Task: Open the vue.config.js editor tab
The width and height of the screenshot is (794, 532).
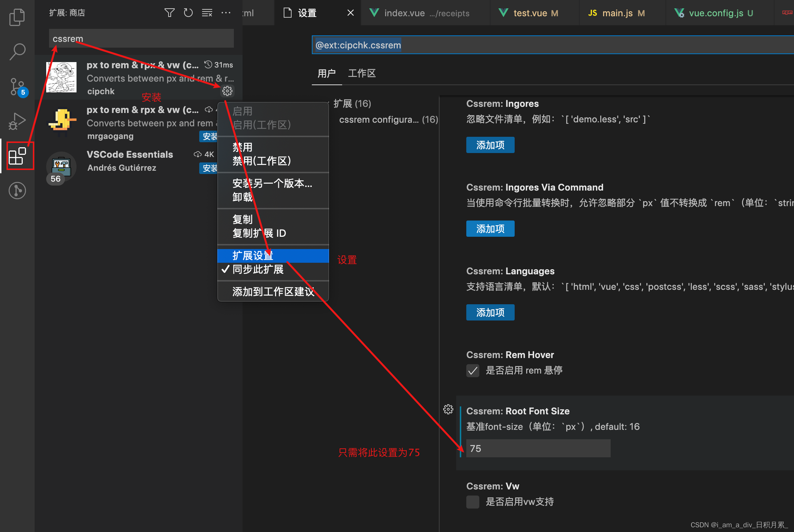Action: tap(720, 13)
